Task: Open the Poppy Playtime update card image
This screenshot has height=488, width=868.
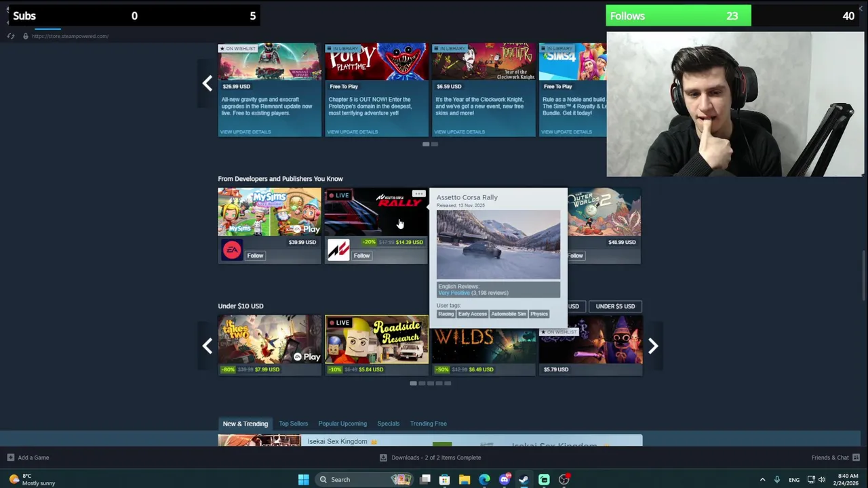Action: (x=376, y=62)
